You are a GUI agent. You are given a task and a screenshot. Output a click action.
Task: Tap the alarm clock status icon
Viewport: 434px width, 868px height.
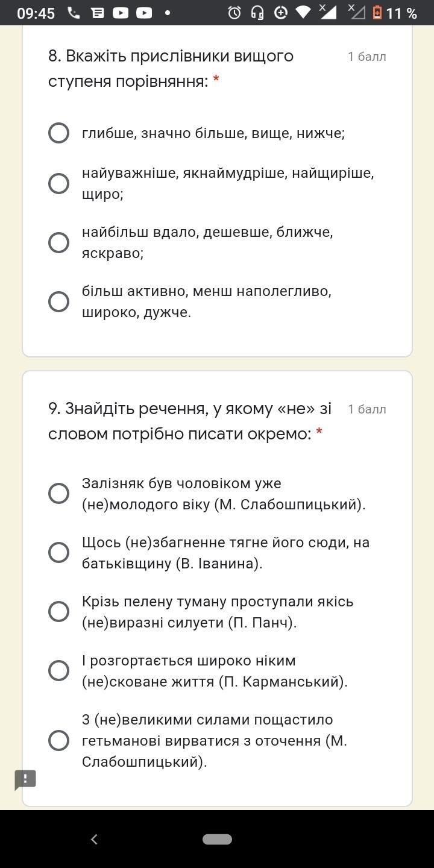234,13
